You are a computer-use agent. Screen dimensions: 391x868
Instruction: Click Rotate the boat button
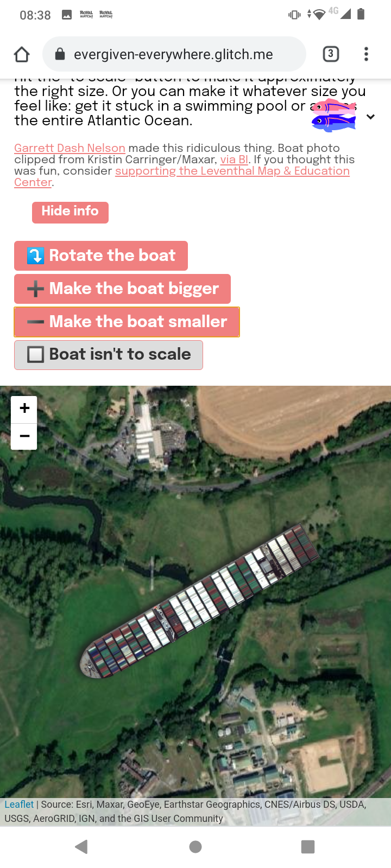click(x=101, y=256)
